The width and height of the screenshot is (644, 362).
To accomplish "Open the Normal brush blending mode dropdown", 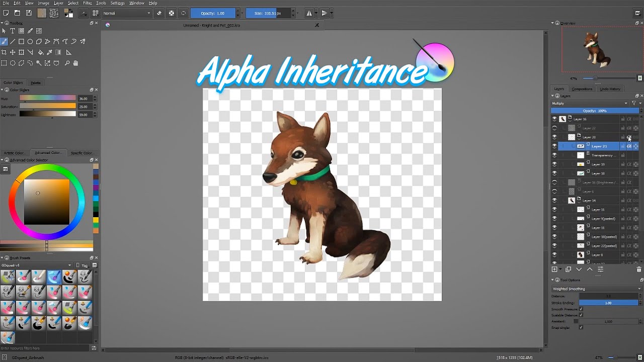I will point(126,13).
